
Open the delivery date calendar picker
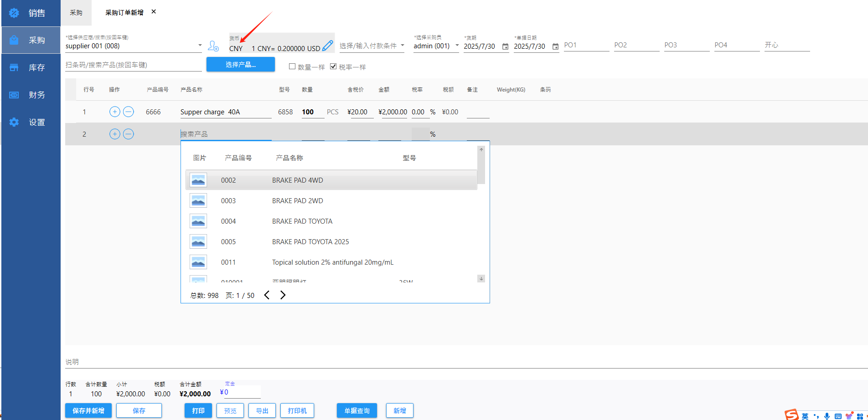point(505,46)
